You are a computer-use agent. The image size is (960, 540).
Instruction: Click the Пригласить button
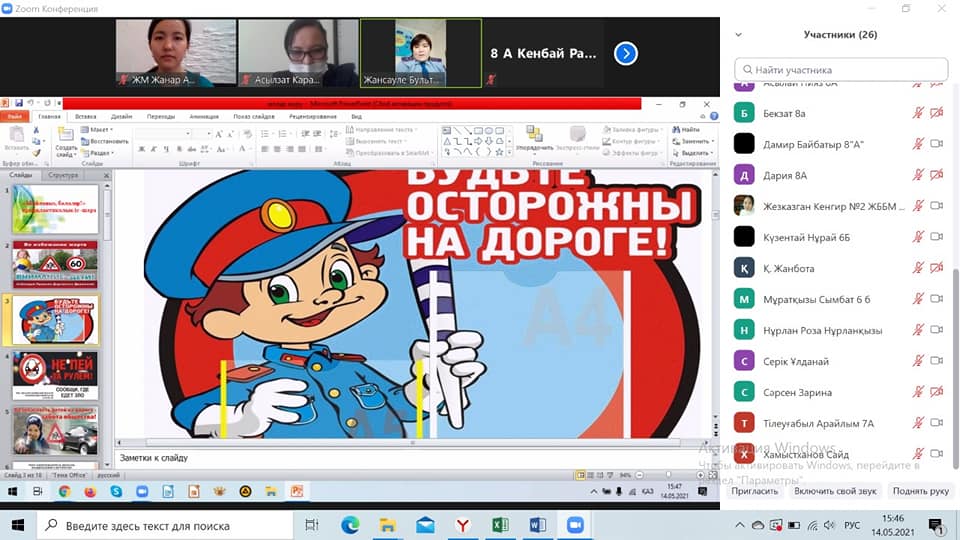coord(755,491)
